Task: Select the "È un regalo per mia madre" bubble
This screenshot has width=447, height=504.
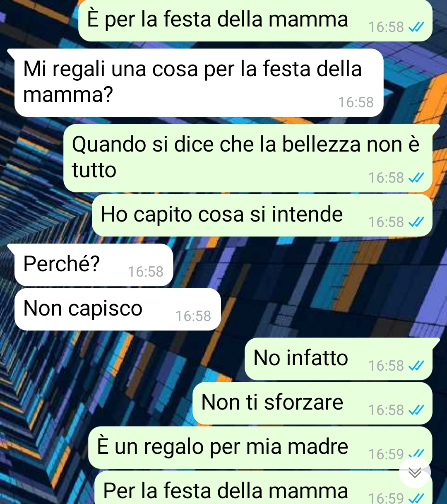Action: point(260,448)
